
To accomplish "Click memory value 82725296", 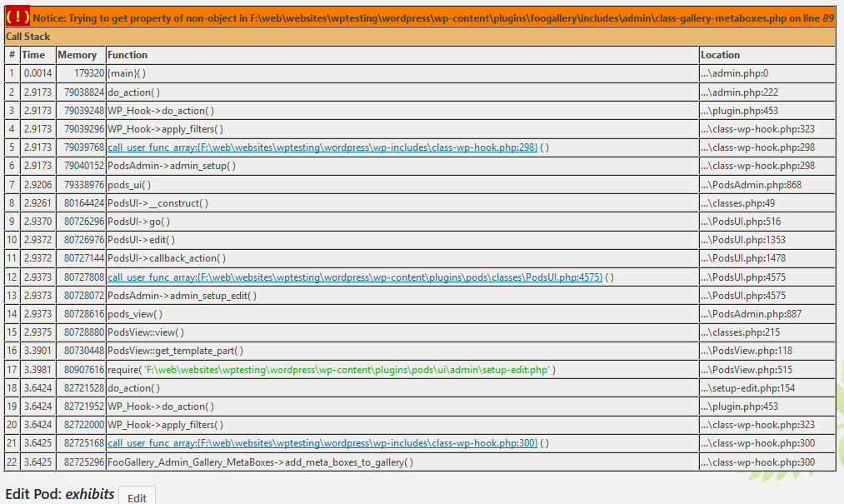I will click(84, 462).
